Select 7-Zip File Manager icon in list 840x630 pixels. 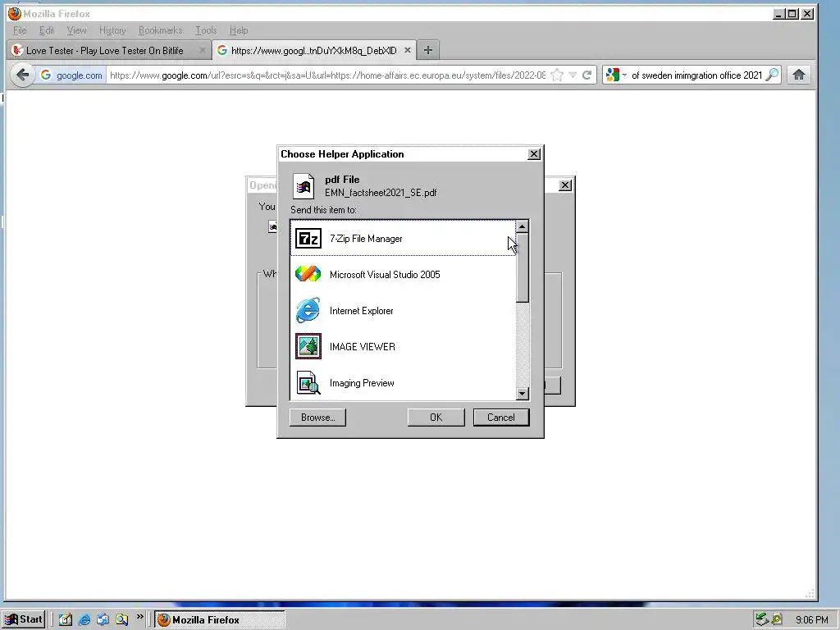(308, 239)
